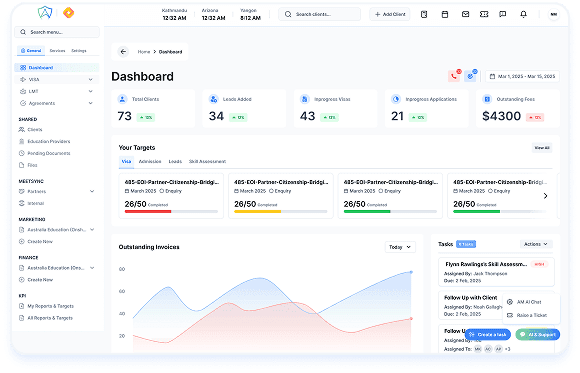Open the chat message icon in top bar
Image resolution: width=580 pixels, height=373 pixels.
coord(502,14)
